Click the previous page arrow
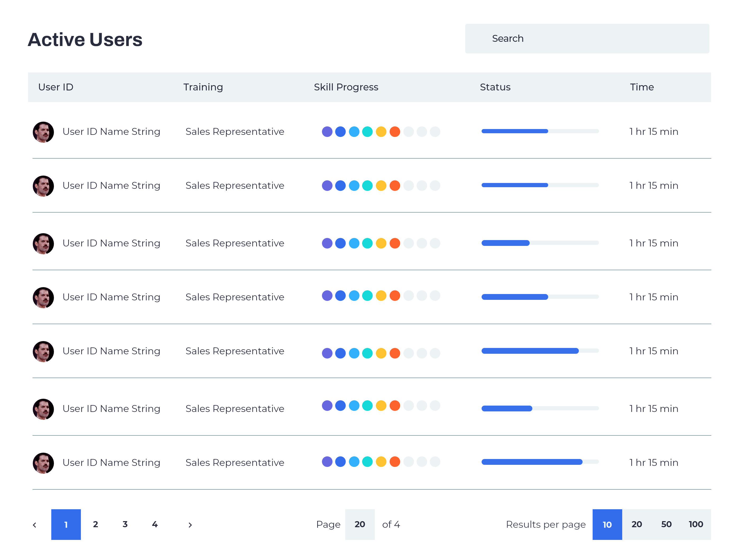This screenshot has height=560, width=738. (x=35, y=525)
